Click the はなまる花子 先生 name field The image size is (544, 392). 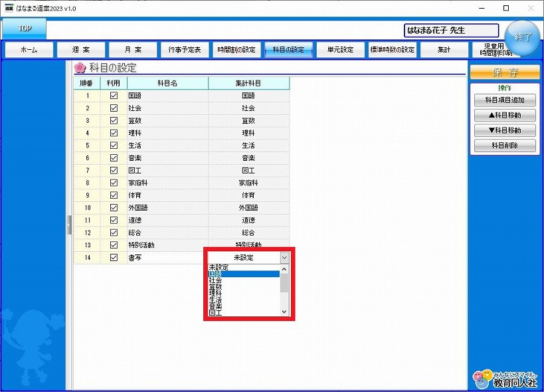[452, 31]
